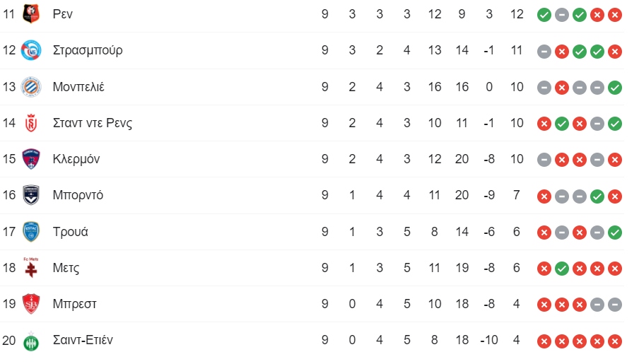Screen dimensions: 639x364
Task: Click Μονπελιέ latest green win indicator
Action: click(x=614, y=88)
